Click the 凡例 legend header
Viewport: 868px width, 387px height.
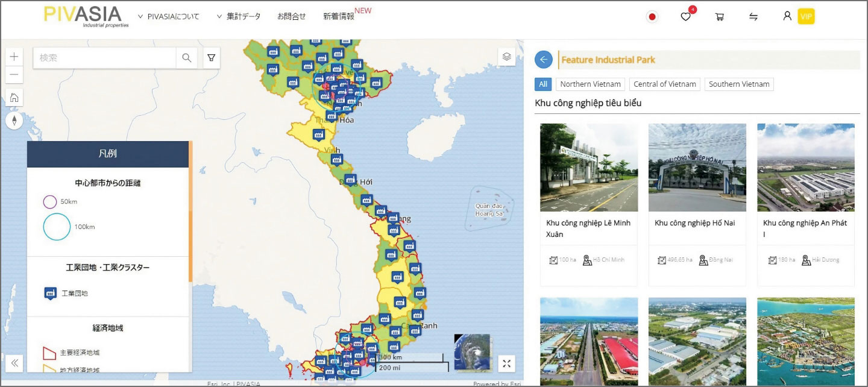(x=108, y=154)
